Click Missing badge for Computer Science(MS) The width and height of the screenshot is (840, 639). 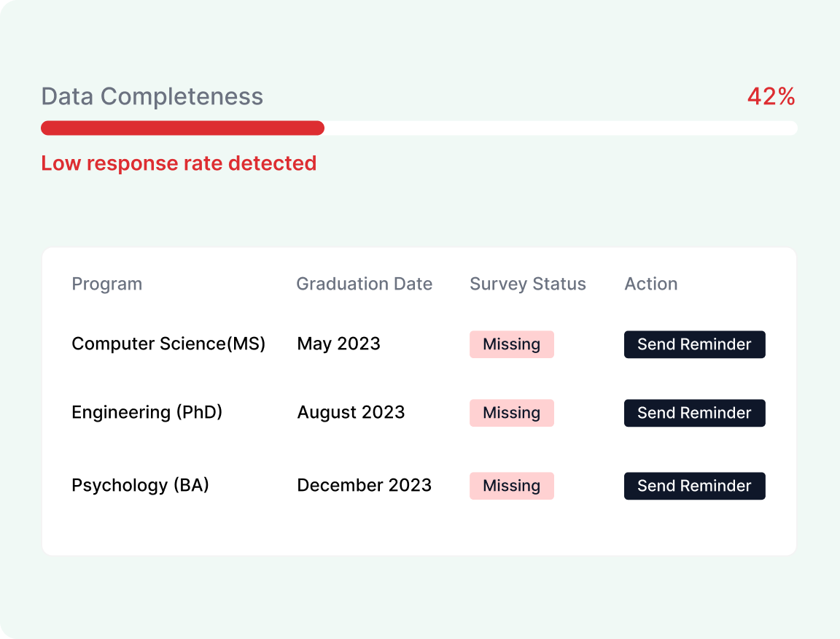[512, 344]
